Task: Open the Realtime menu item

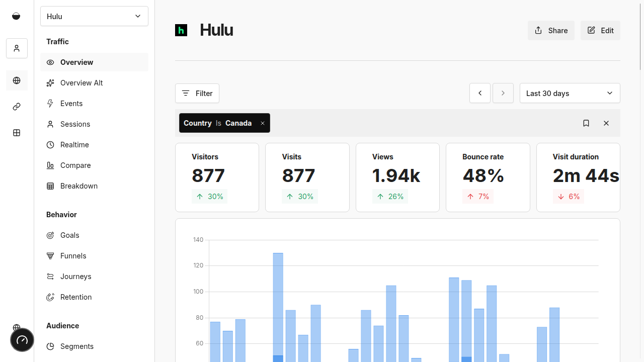Action: tap(74, 145)
